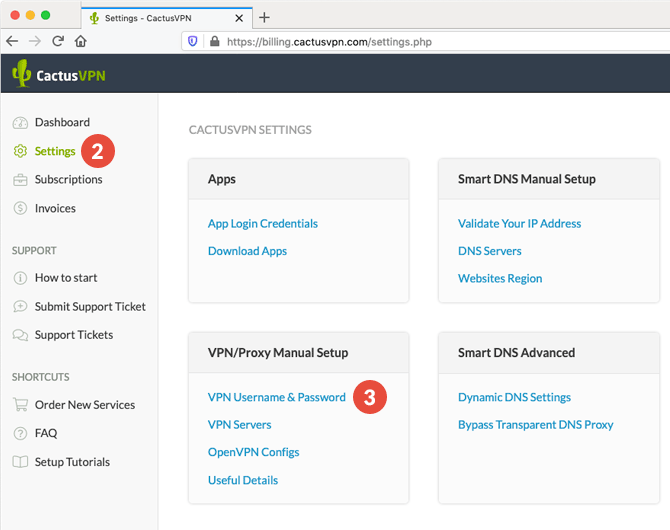Click the Support Tickets chat icon
Viewport: 670px width, 530px height.
20,335
